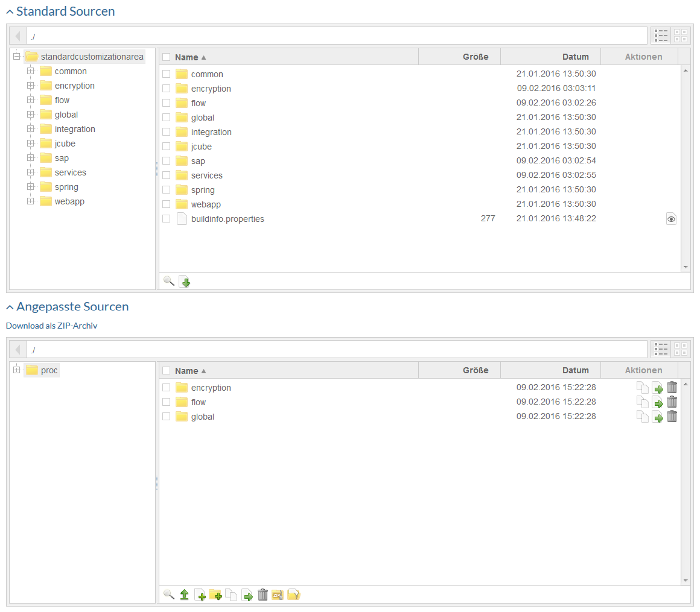Viewport: 700px width, 612px height.
Task: Click trash icon in Angepasste Sourcen bottom toolbar
Action: [263, 595]
